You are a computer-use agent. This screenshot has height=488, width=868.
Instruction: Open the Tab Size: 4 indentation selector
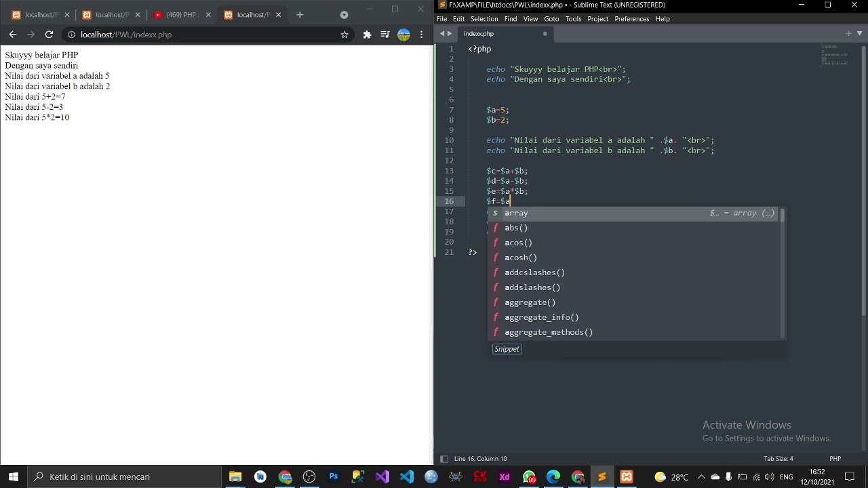pyautogui.click(x=778, y=459)
